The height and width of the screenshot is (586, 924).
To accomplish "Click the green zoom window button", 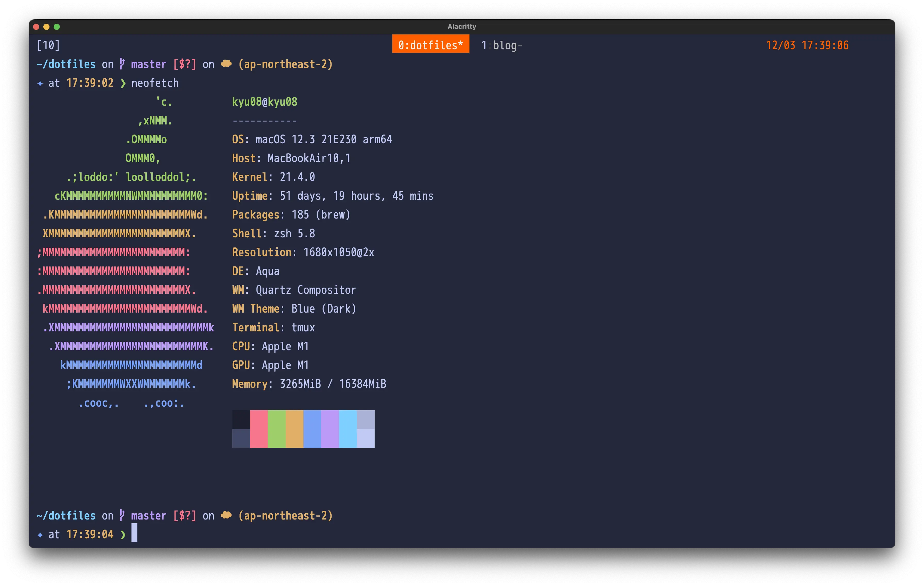I will click(57, 27).
